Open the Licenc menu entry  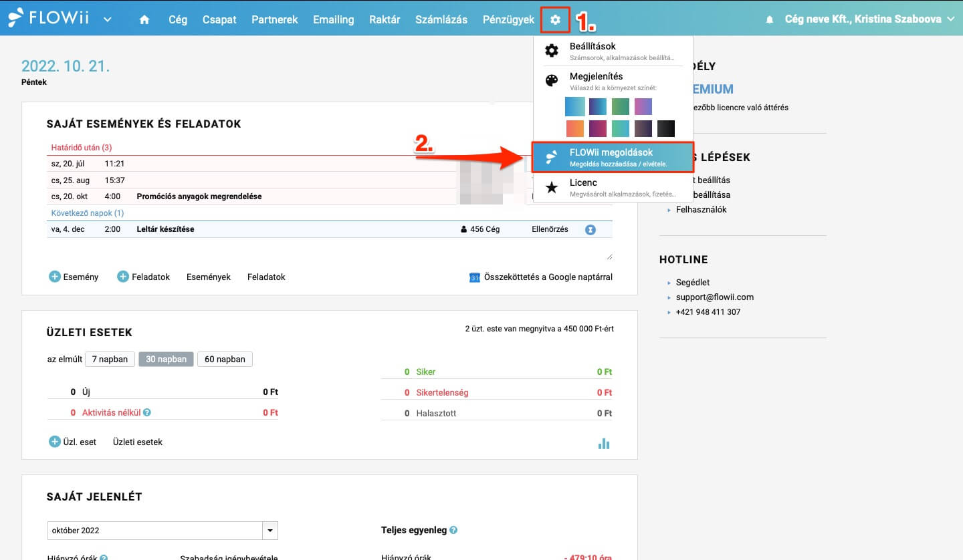[613, 187]
